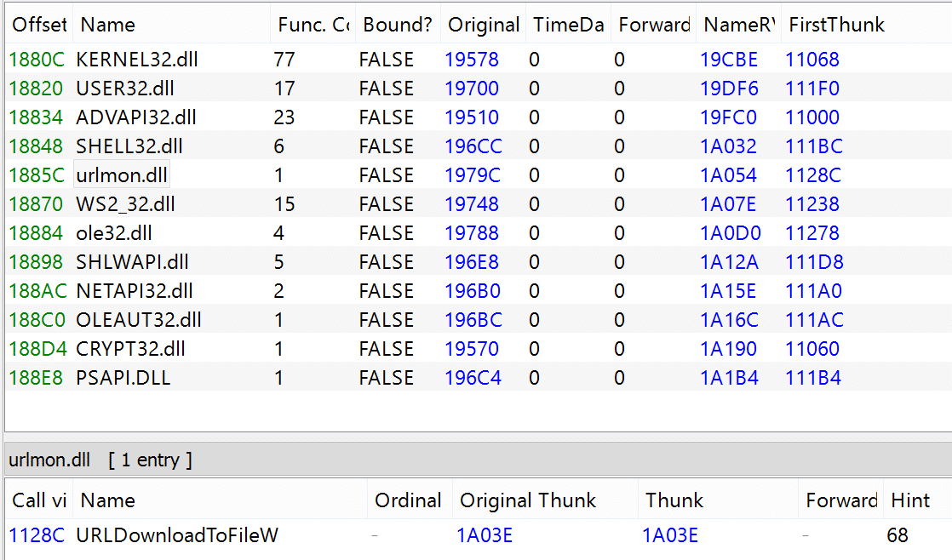Viewport: 952px width, 560px height.
Task: Click the Func. Count column header
Action: [313, 25]
